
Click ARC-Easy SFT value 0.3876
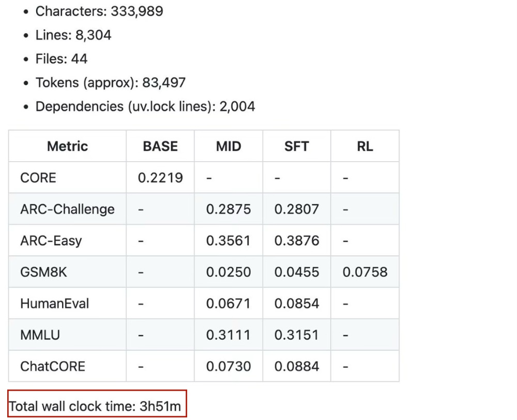click(x=296, y=241)
